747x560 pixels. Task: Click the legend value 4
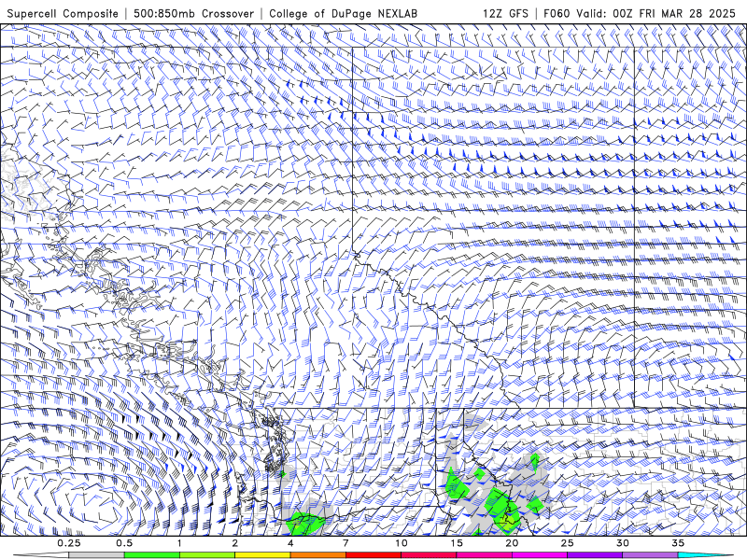(x=290, y=543)
